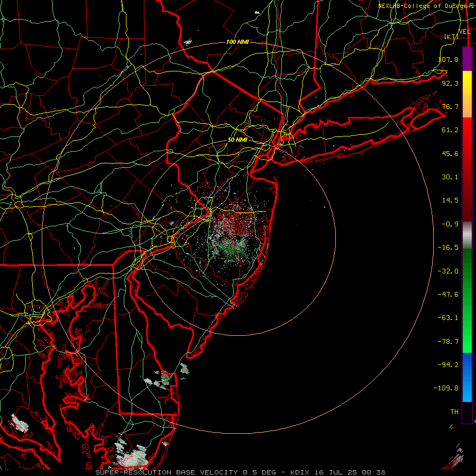Click the -94.2 scale value
Image resolution: width=476 pixels, height=476 pixels.
[448, 364]
